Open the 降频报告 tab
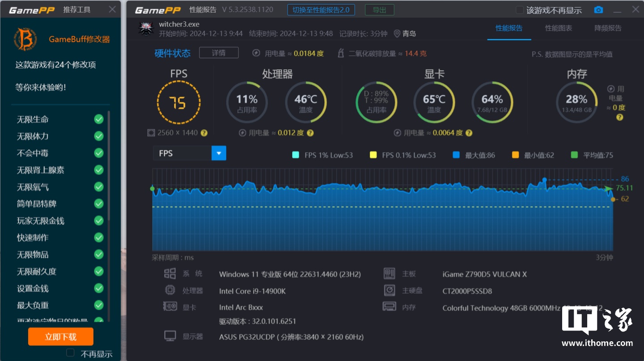Screen dimensions: 644x361 (x=608, y=28)
